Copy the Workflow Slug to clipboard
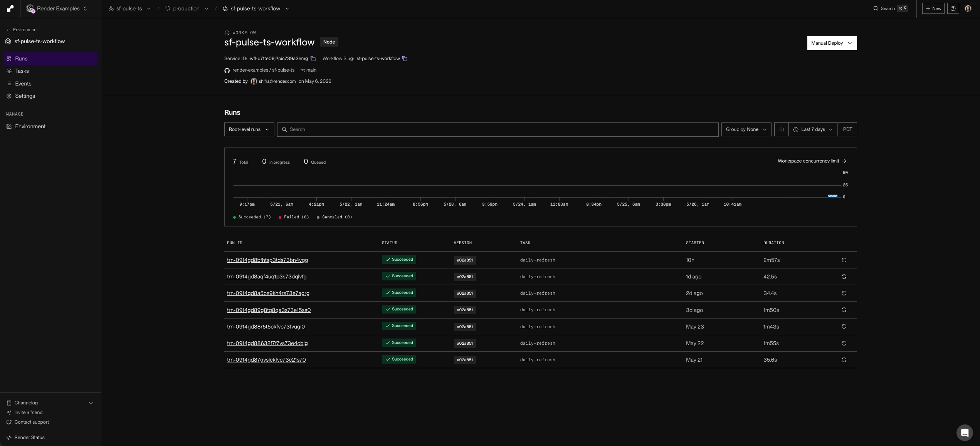Image resolution: width=980 pixels, height=446 pixels. (405, 59)
